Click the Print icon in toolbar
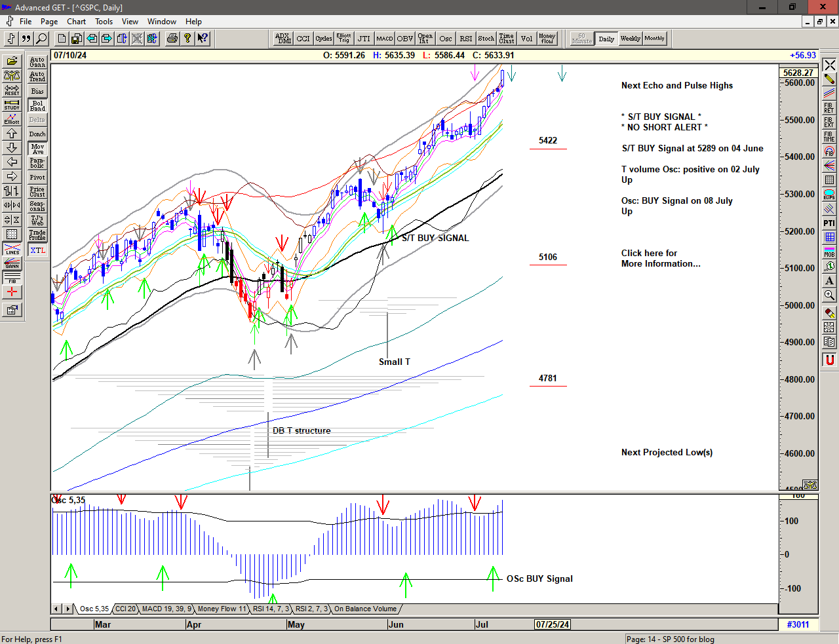This screenshot has height=644, width=839. (x=172, y=39)
